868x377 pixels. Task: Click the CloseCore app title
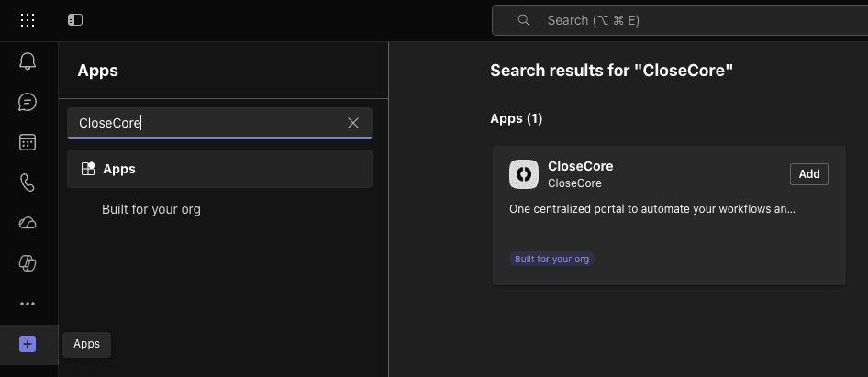click(581, 166)
